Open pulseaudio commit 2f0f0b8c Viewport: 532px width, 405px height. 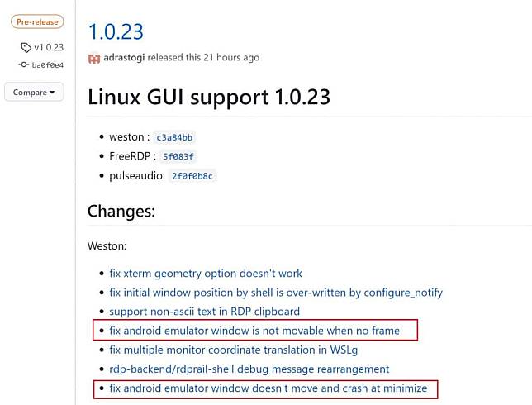point(192,175)
